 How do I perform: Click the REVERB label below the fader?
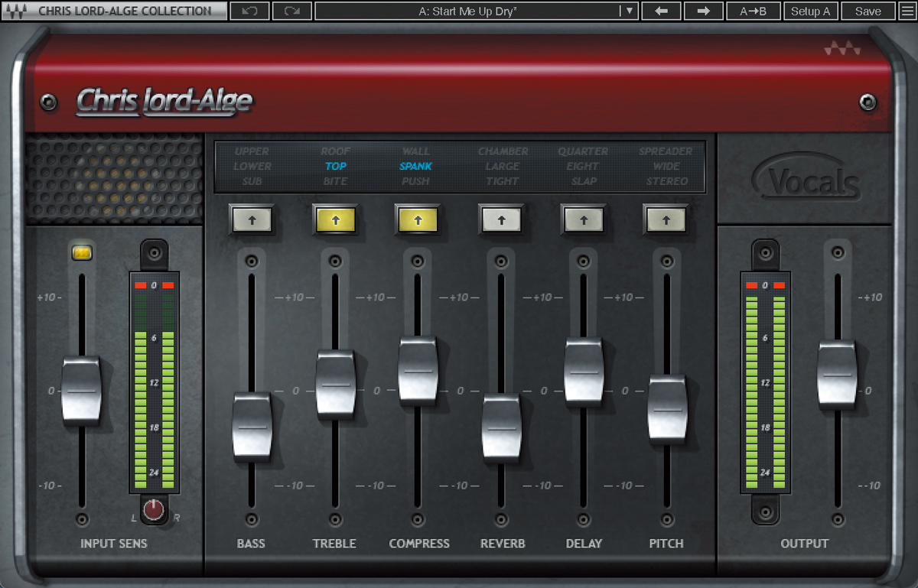click(x=503, y=544)
